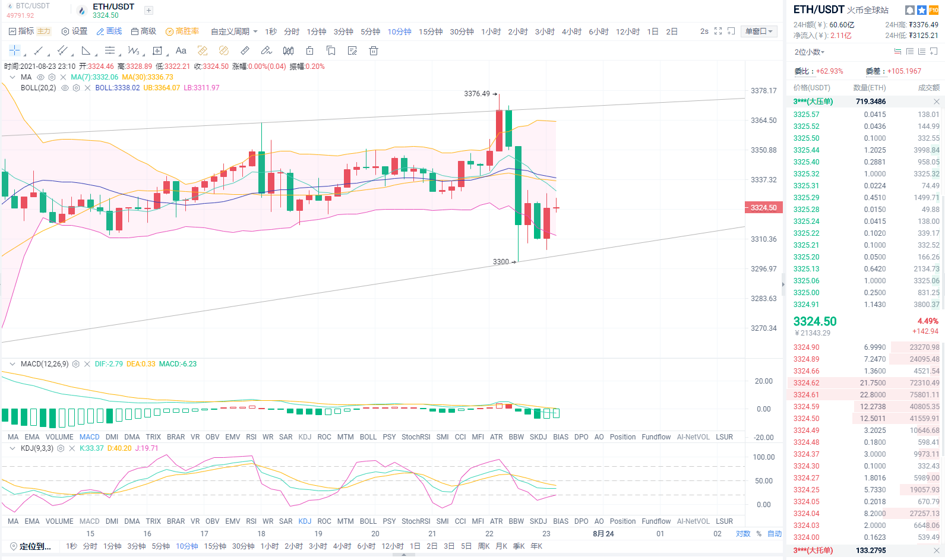Viewport: 945px width, 560px height.
Task: Toggle 对数 logarithmic scale
Action: pos(743,534)
